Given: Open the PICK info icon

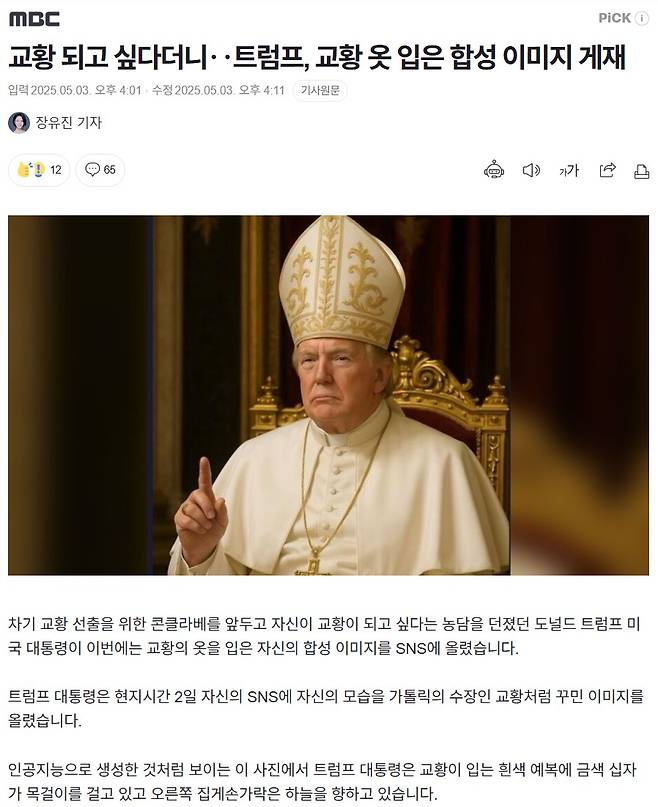Looking at the screenshot, I should 642,19.
